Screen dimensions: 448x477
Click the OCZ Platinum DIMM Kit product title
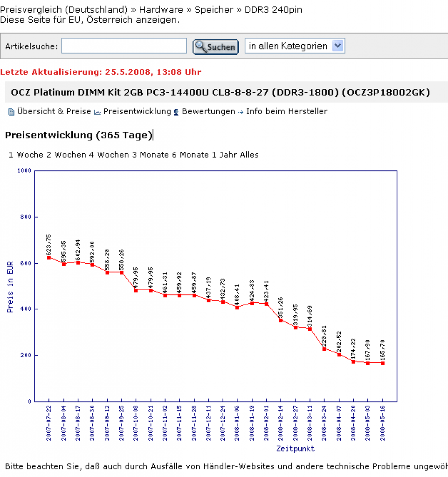[221, 92]
